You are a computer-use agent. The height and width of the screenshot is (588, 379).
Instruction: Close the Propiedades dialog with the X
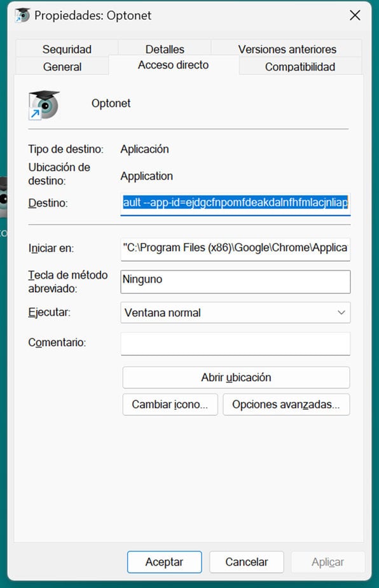pos(355,15)
